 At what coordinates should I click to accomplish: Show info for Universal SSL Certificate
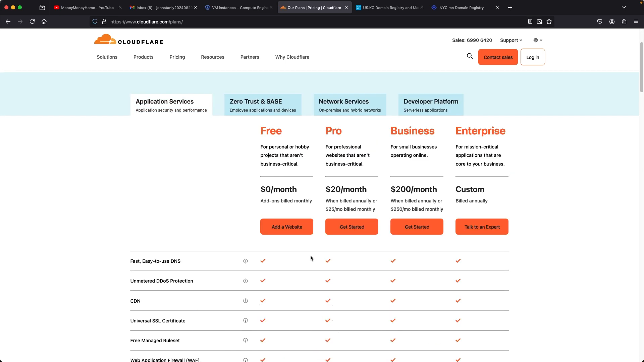tap(246, 320)
